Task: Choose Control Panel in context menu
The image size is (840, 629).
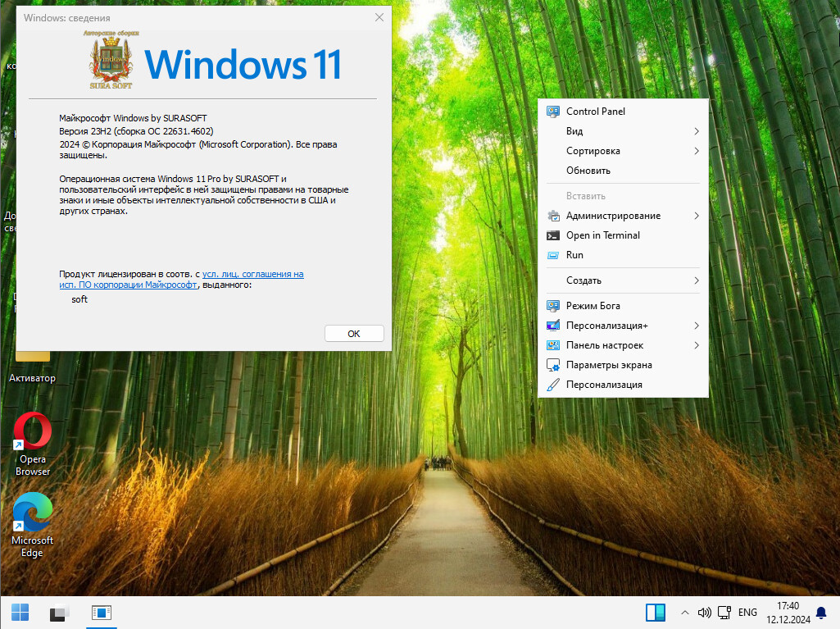Action: 623,111
